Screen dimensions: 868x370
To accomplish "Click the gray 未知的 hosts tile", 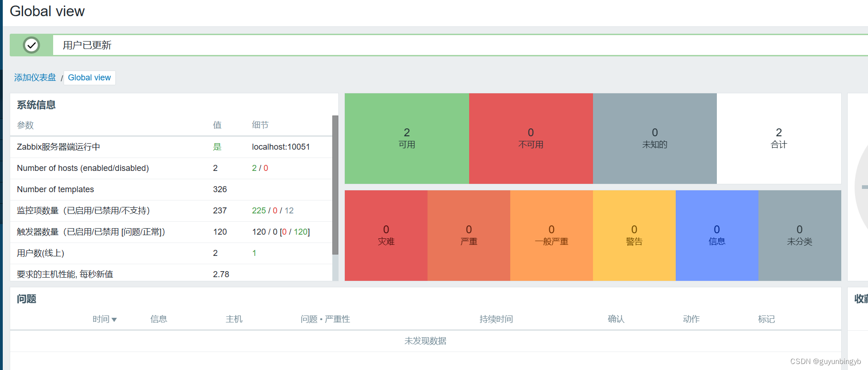I will point(654,139).
